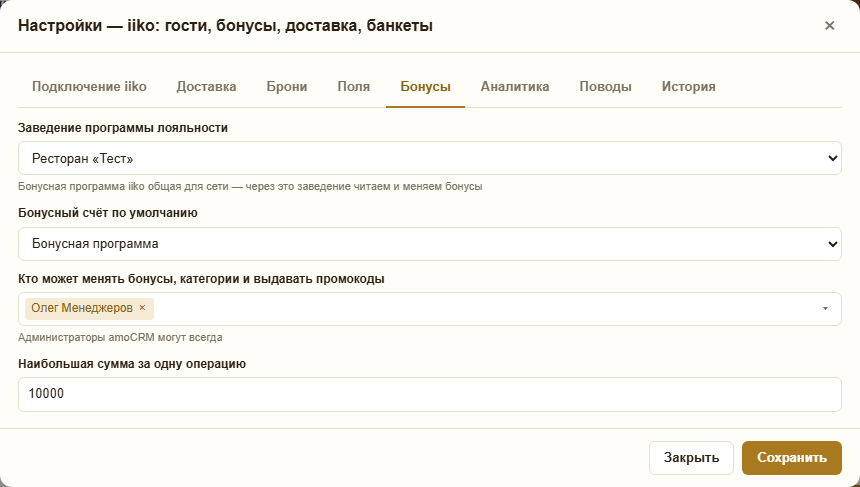860x487 pixels.
Task: Open the Бонусная программа account dropdown
Action: click(x=430, y=244)
